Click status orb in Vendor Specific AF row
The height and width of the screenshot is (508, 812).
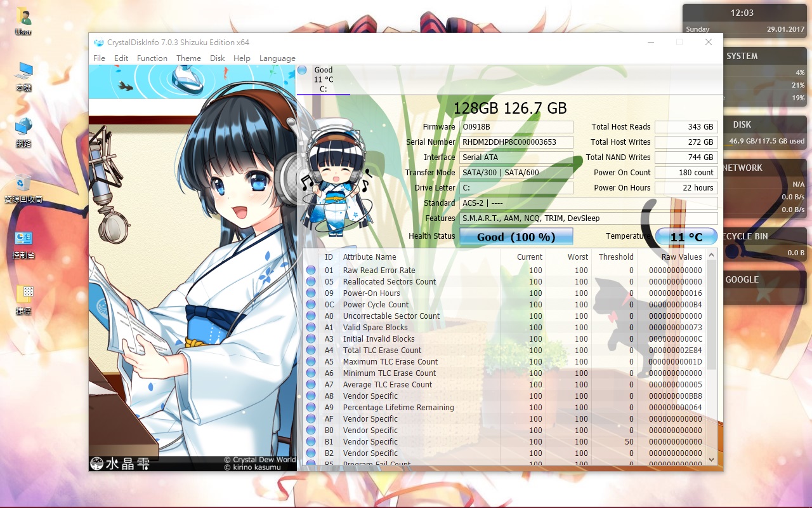click(x=311, y=419)
